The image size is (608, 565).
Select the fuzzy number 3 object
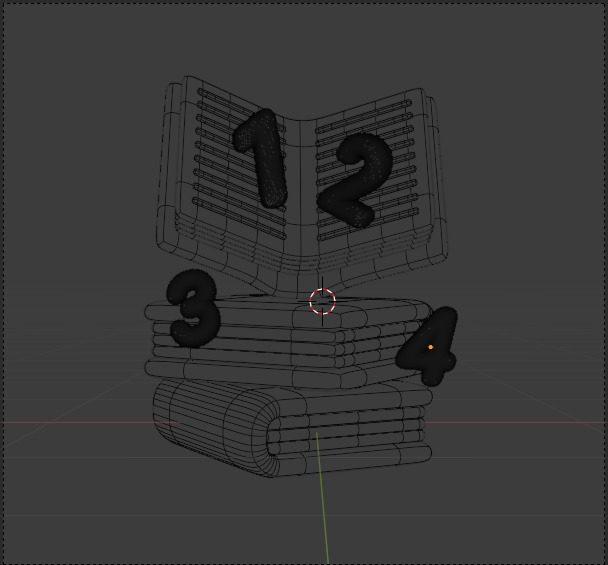pyautogui.click(x=193, y=308)
